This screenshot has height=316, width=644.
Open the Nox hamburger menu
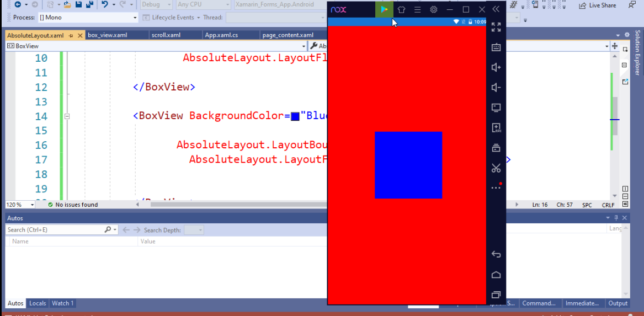click(x=417, y=9)
